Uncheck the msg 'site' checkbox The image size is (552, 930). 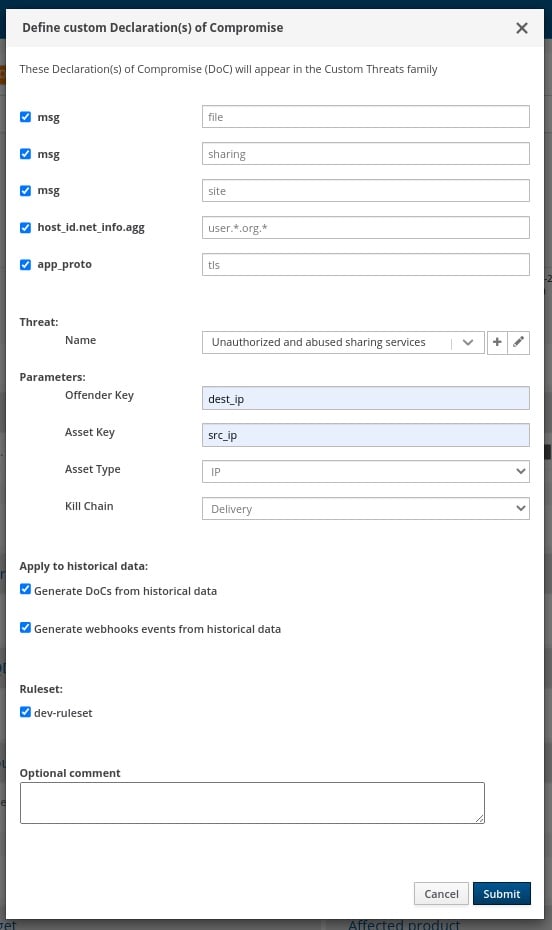pyautogui.click(x=25, y=190)
